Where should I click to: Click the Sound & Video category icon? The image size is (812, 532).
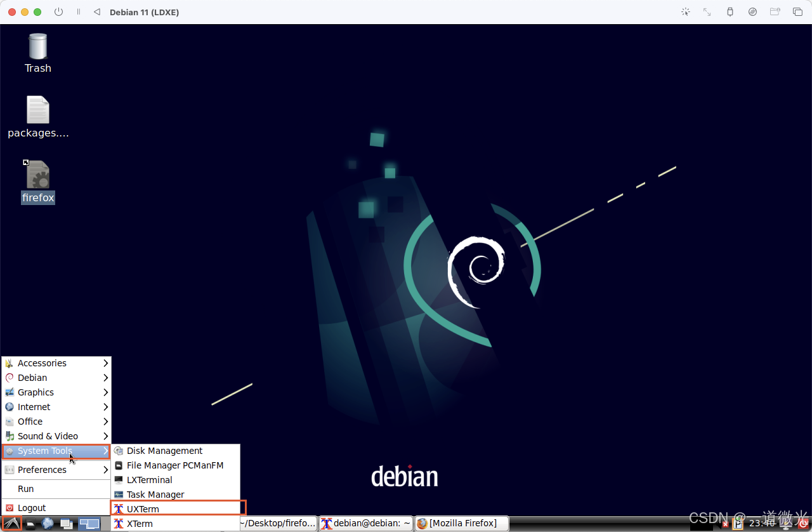pyautogui.click(x=10, y=436)
